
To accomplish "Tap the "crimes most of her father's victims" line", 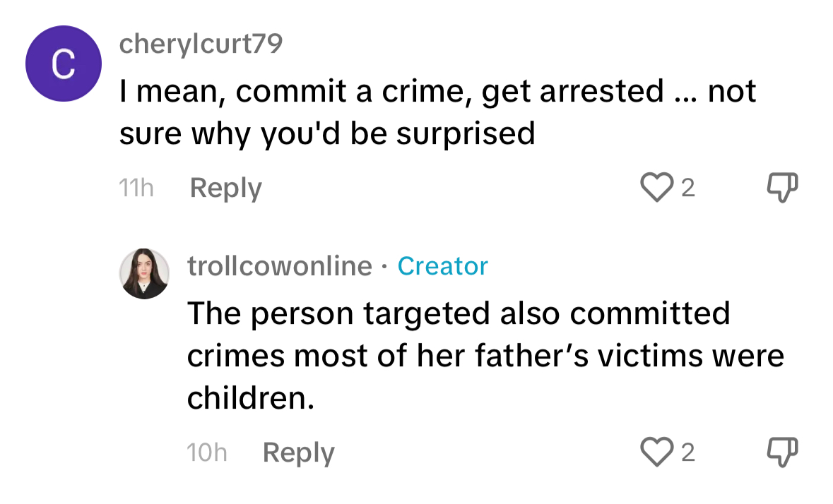I will tap(485, 356).
